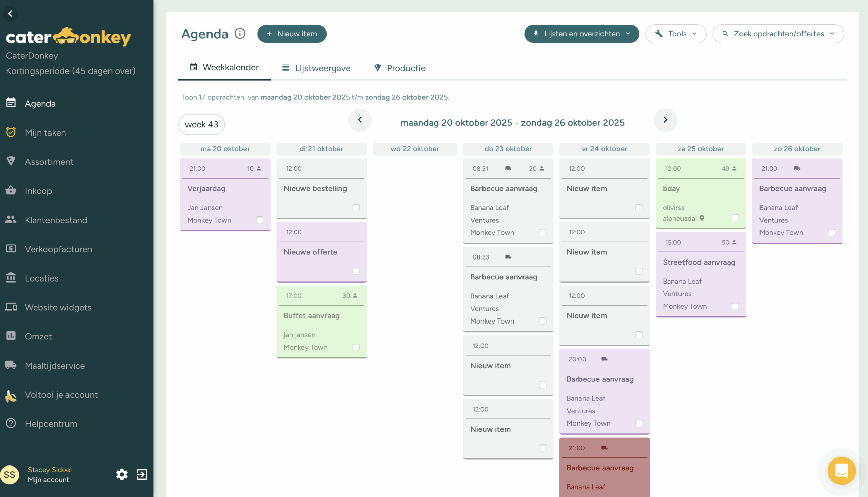Check the Buffet aanvraag checkbox
Viewport: 868px width, 497px height.
[356, 347]
